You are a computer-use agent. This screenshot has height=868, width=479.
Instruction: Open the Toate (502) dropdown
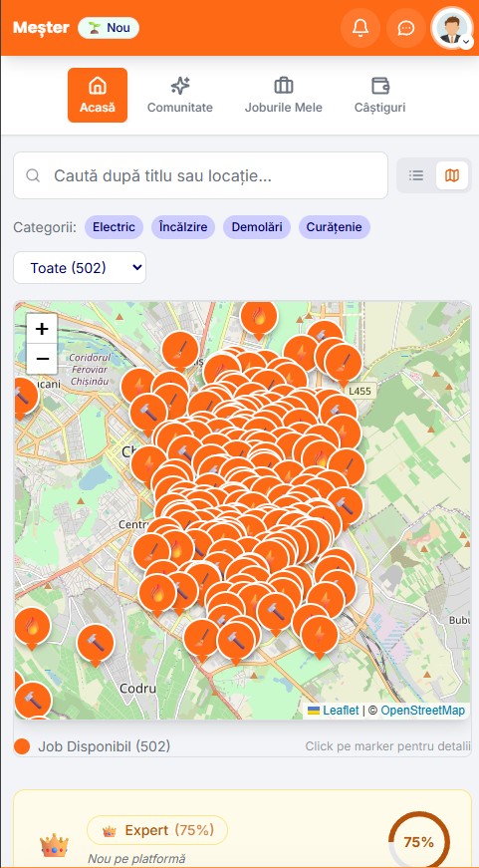[x=80, y=268]
